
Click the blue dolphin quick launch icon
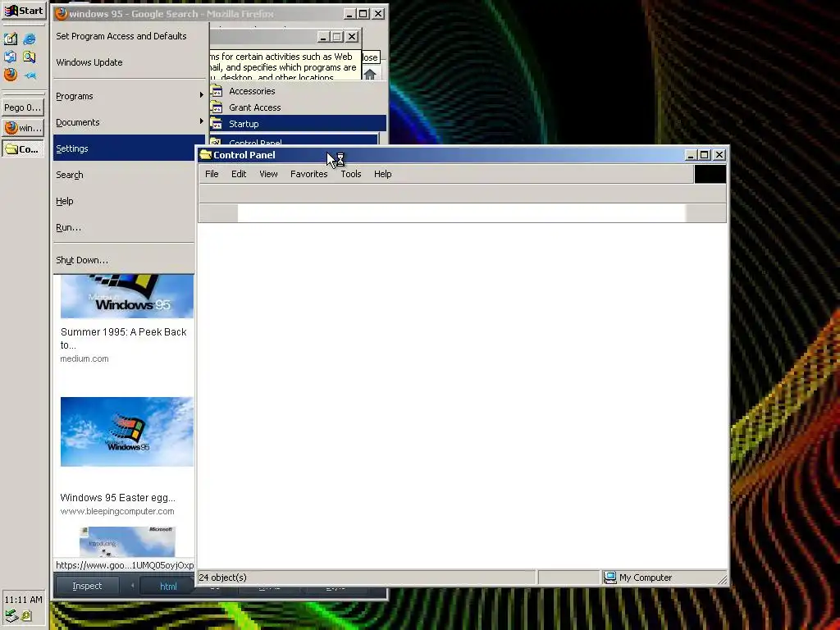(x=30, y=75)
